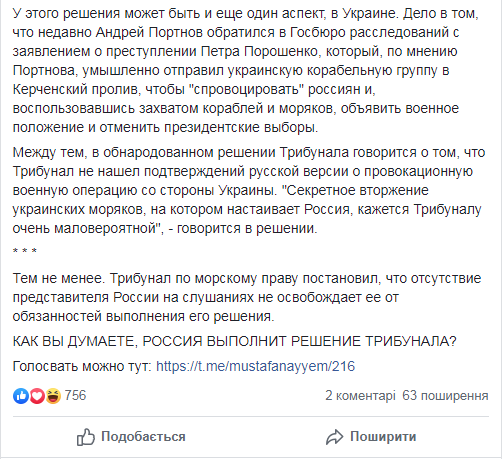Open the 2 коментарі link
Image resolution: width=502 pixels, height=459 pixels.
(x=360, y=396)
